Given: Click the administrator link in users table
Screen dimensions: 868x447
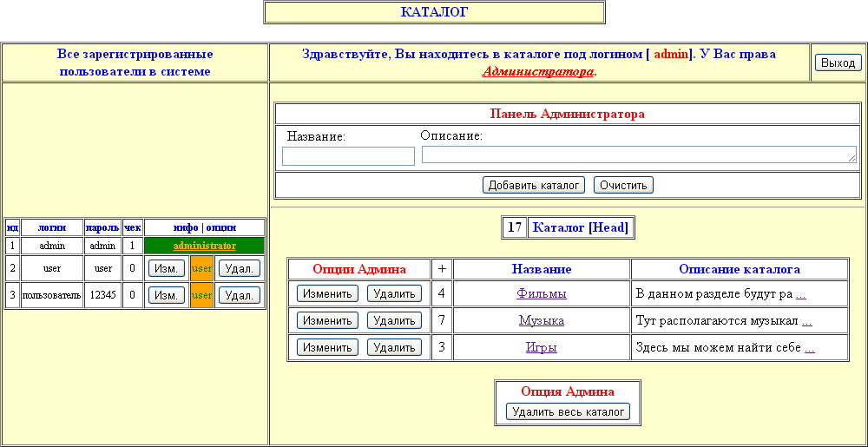Looking at the screenshot, I should coord(204,247).
